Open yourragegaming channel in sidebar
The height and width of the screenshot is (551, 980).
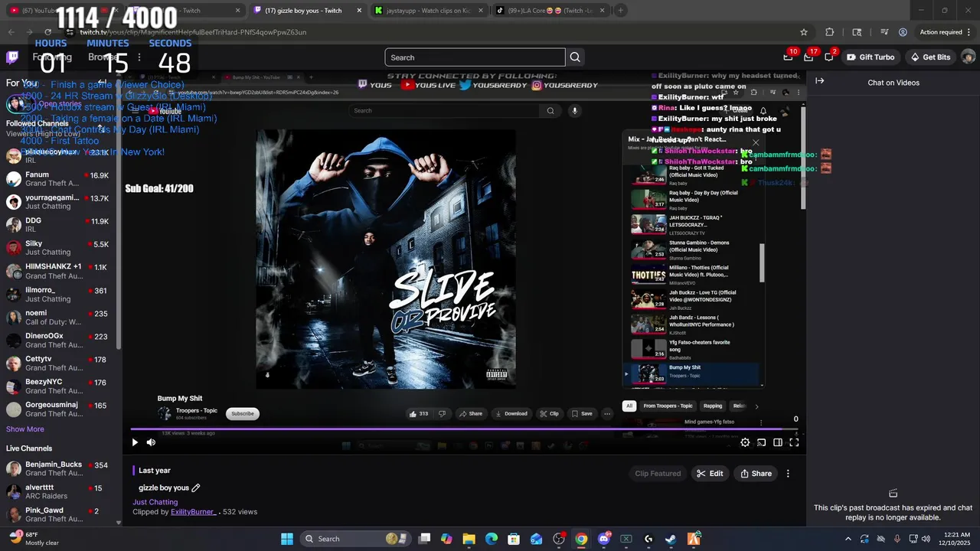(x=58, y=202)
